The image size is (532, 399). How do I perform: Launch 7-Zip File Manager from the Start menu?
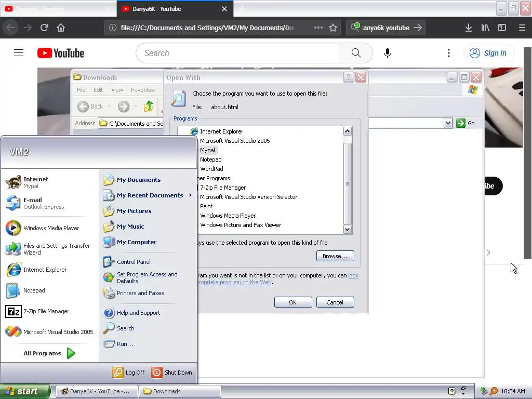pyautogui.click(x=49, y=311)
